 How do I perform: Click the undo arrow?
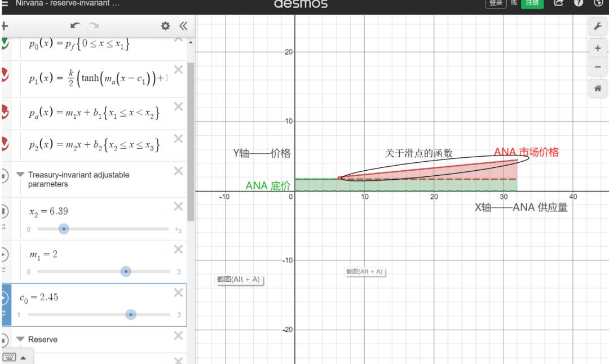[75, 26]
